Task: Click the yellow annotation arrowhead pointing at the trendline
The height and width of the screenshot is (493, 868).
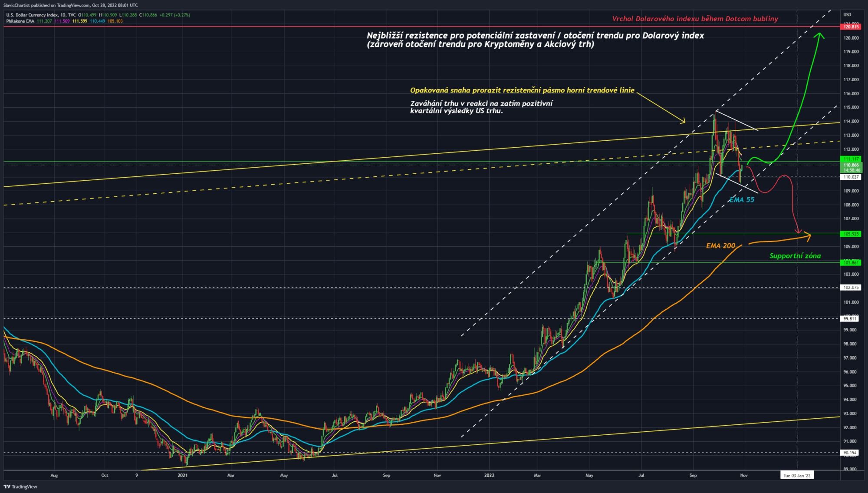Action: tap(682, 121)
